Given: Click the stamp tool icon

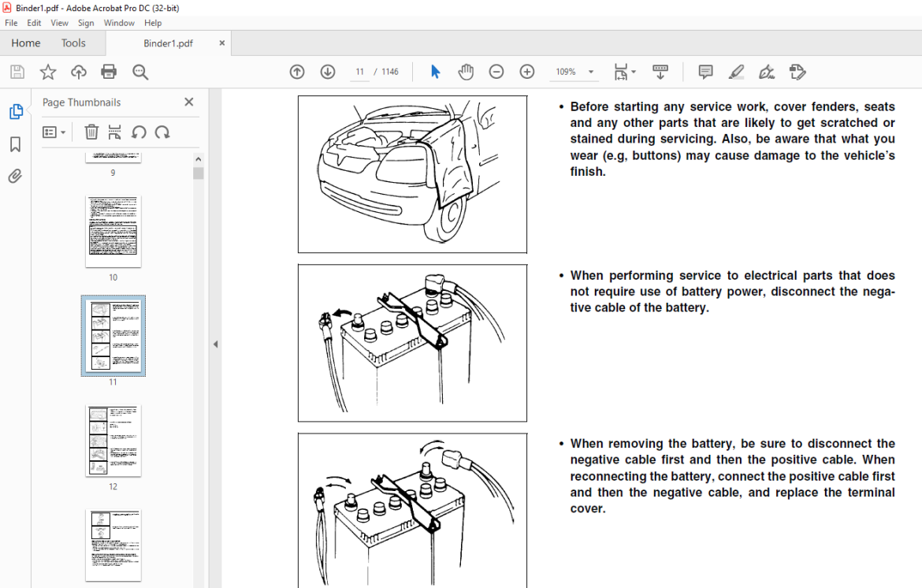Looking at the screenshot, I should point(797,72).
